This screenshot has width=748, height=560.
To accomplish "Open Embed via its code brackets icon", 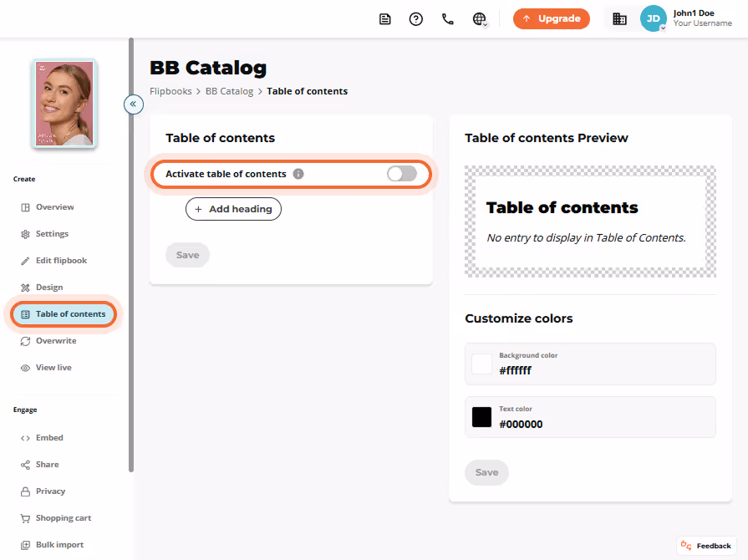I will coord(25,438).
